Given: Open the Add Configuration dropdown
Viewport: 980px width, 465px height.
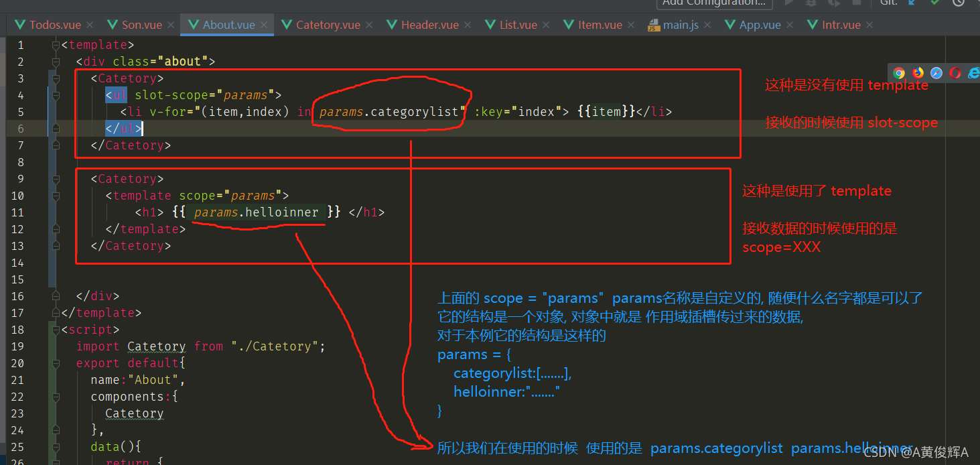Looking at the screenshot, I should 714,3.
